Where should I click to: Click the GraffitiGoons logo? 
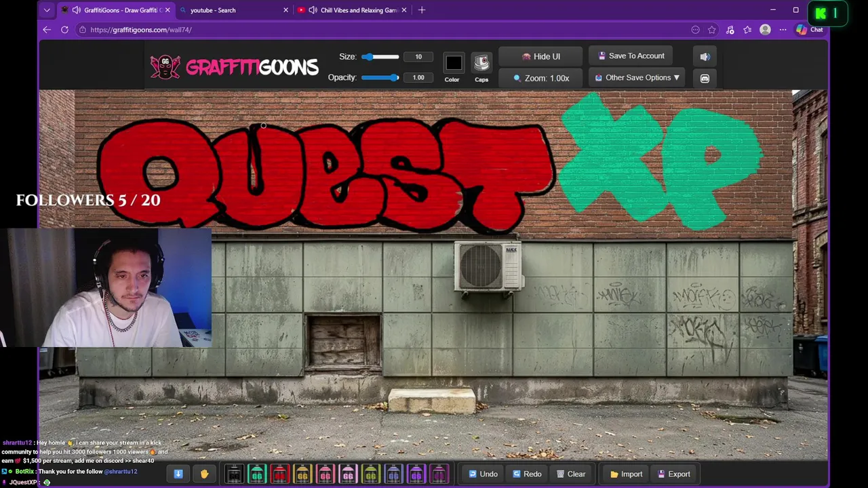pyautogui.click(x=234, y=67)
